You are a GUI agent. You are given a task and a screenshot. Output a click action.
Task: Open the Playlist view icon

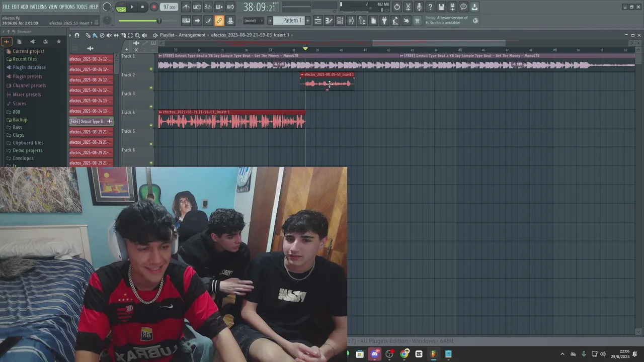coord(318,21)
